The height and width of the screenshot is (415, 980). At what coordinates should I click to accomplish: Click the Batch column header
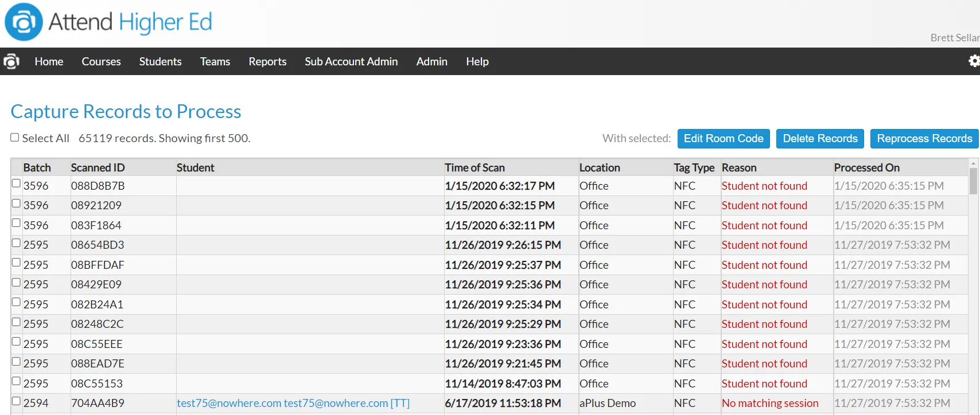(37, 167)
